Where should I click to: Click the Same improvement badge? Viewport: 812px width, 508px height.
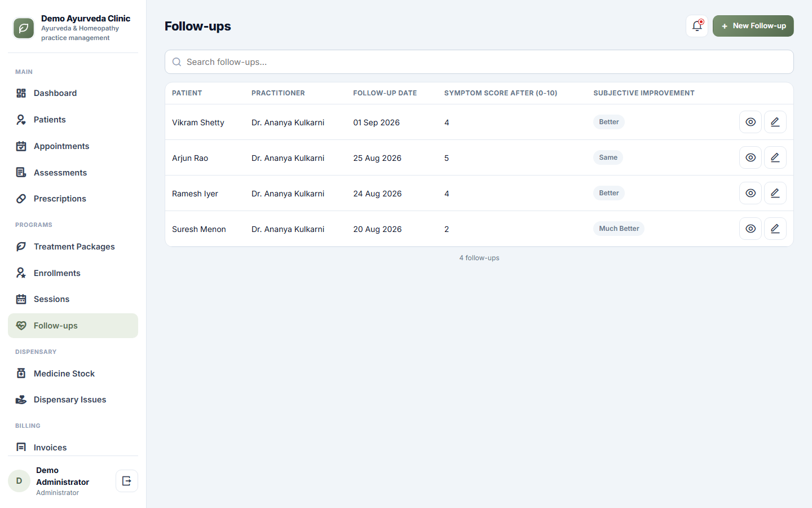pos(608,157)
